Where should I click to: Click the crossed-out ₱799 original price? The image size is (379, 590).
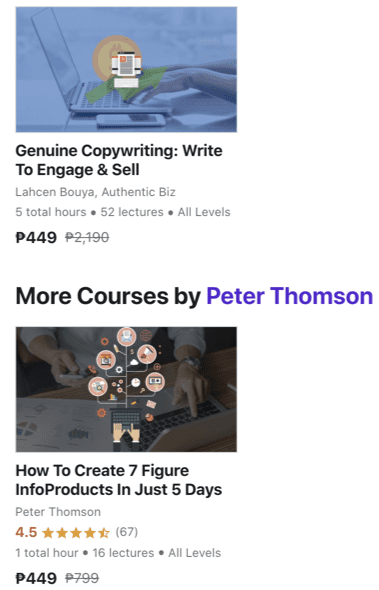coord(82,578)
